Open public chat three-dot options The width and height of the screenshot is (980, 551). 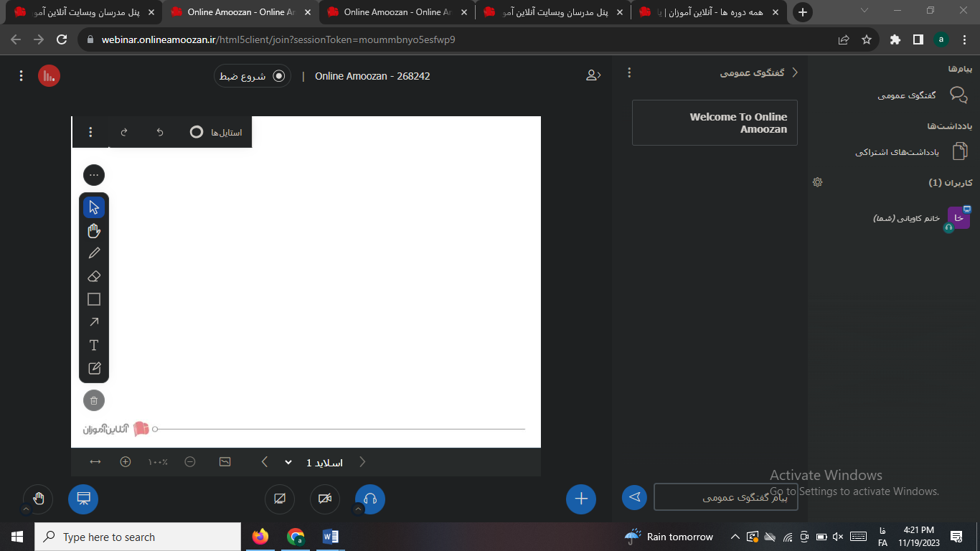click(629, 72)
